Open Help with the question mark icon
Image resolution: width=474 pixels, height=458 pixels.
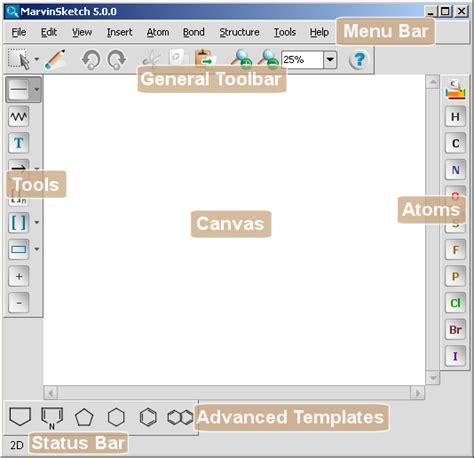coord(359,60)
